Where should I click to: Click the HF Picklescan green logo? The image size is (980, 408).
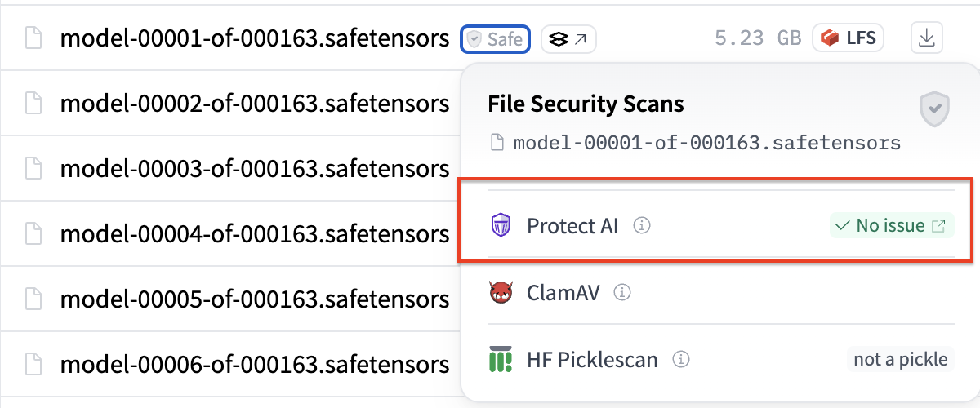click(501, 359)
